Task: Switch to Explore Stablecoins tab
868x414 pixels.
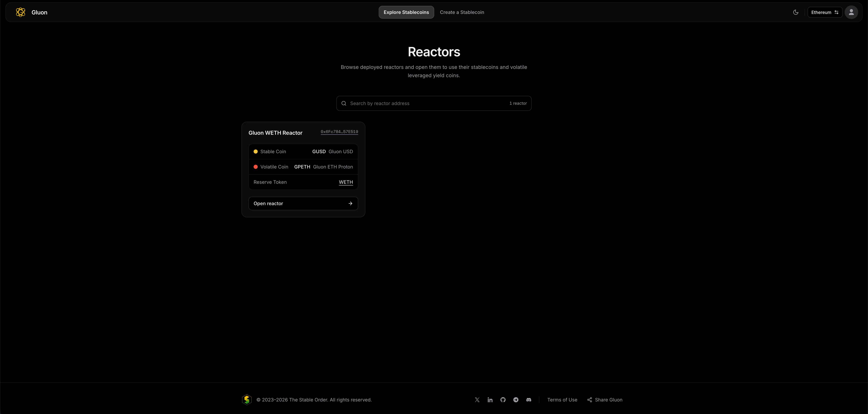Action: pos(406,12)
